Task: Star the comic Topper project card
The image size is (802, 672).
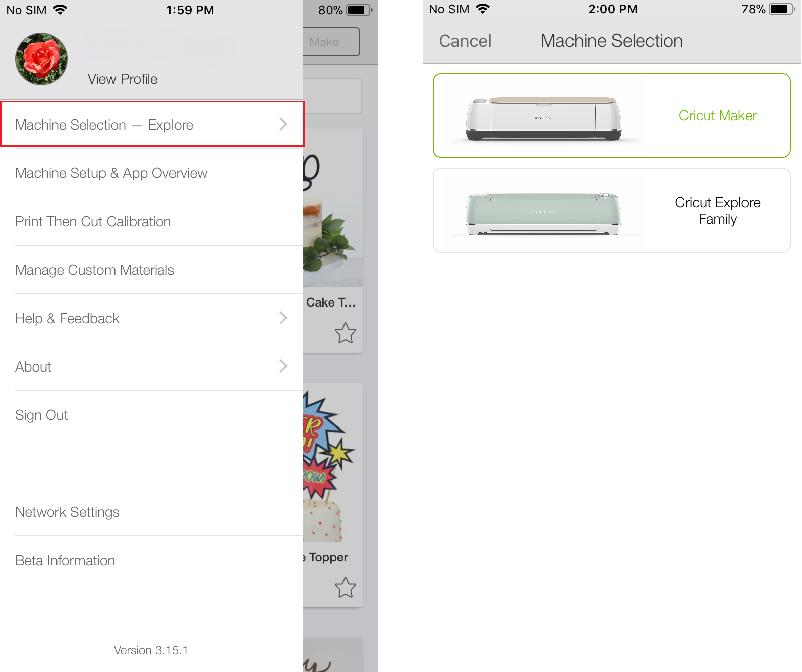Action: pyautogui.click(x=346, y=588)
